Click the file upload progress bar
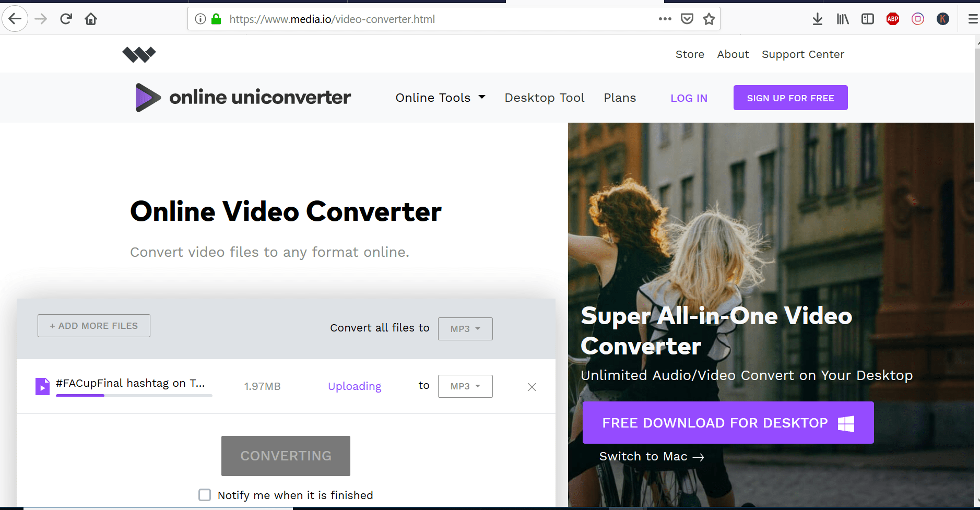 point(133,396)
